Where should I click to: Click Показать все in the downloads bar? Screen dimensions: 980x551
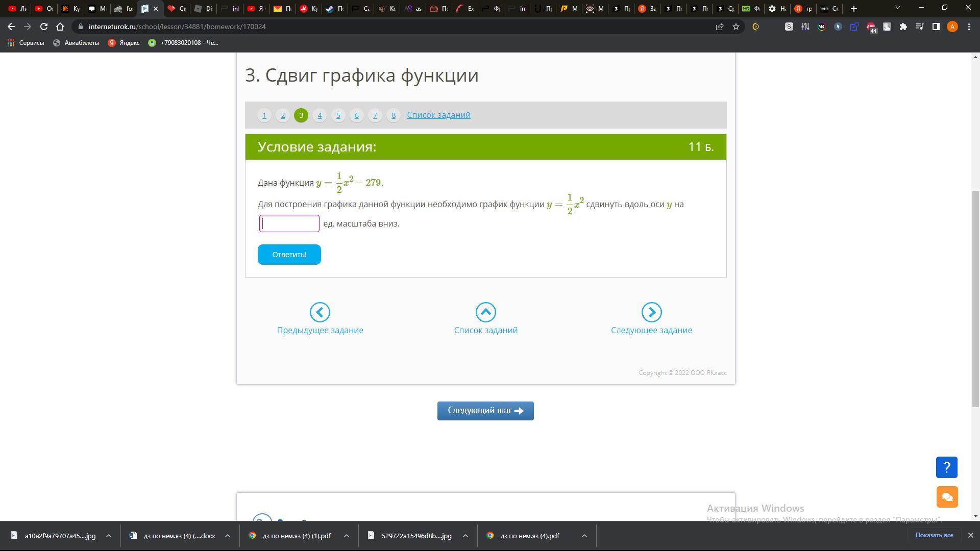(934, 535)
